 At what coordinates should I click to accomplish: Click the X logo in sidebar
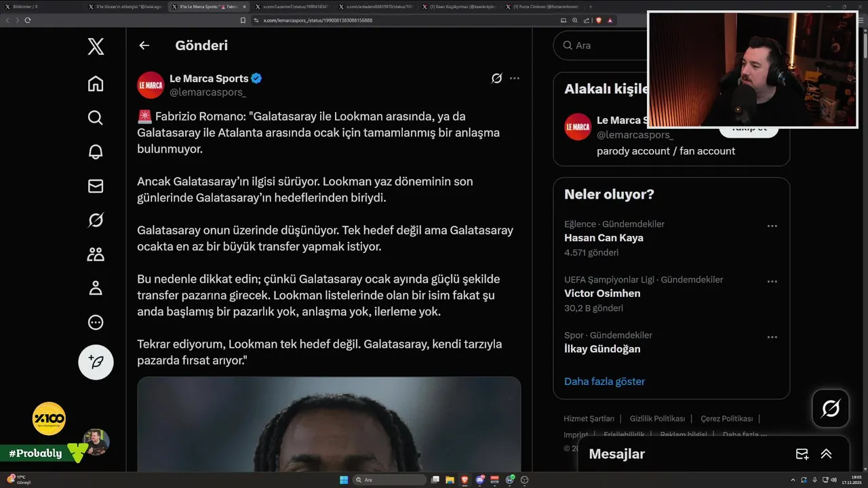(x=96, y=46)
